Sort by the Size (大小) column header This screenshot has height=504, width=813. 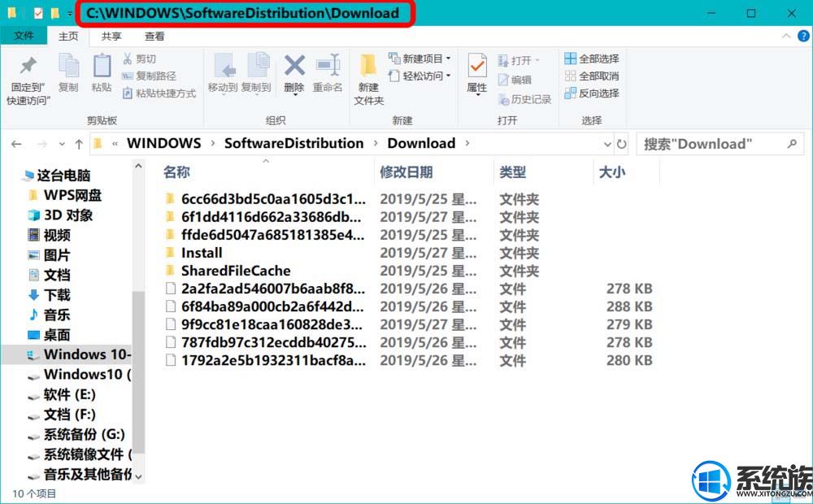tap(612, 172)
